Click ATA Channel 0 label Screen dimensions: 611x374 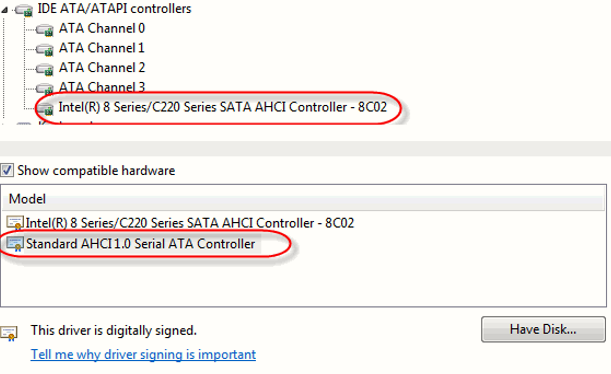(102, 28)
